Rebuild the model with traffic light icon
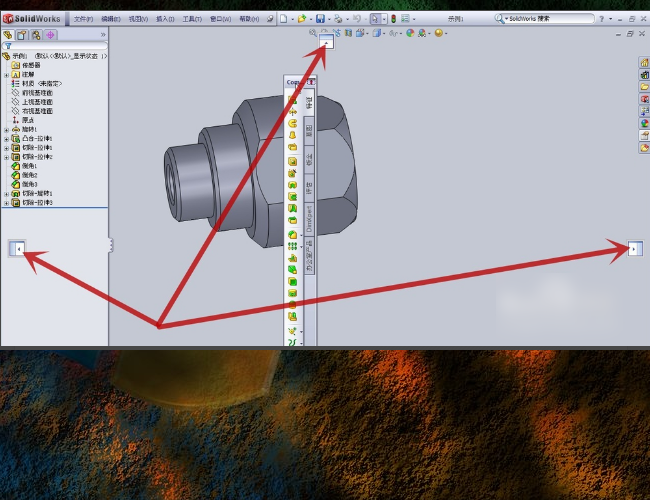The image size is (650, 500). 393,19
